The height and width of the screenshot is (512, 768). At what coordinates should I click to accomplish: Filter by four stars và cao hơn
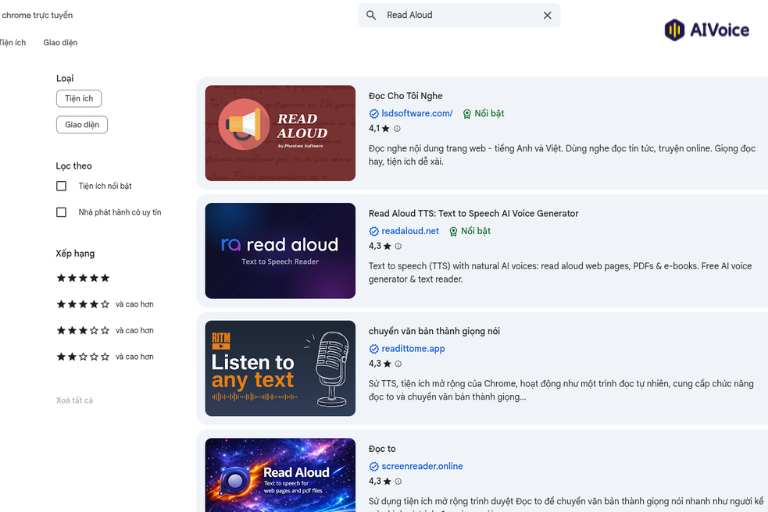tap(105, 304)
